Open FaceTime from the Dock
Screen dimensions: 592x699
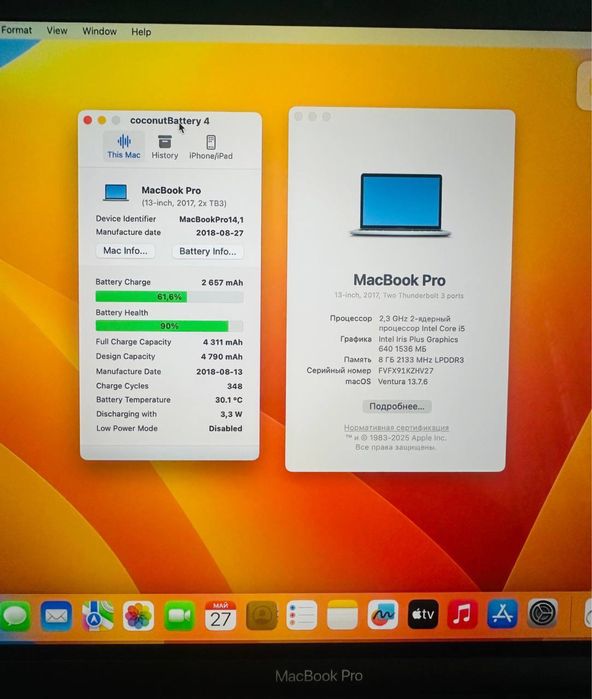point(179,616)
